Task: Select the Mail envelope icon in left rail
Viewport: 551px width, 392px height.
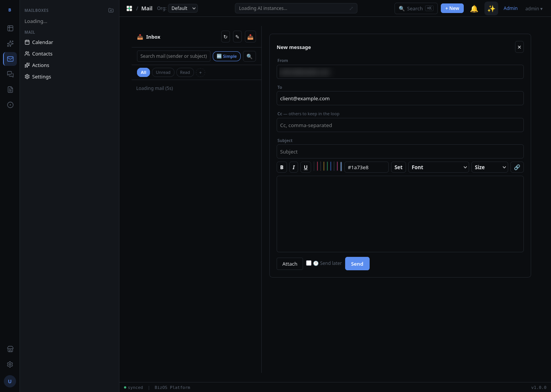Action: [x=10, y=59]
